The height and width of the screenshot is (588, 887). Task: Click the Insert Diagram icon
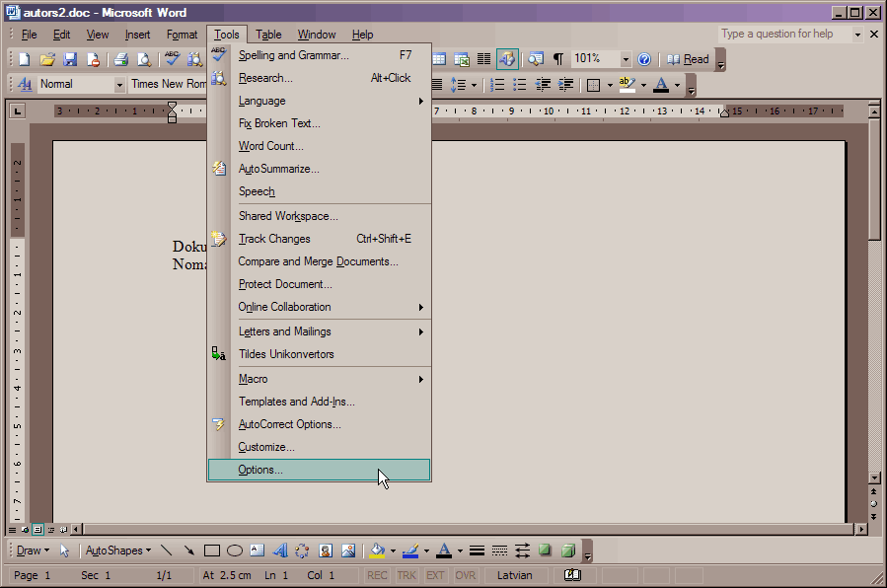pos(303,551)
